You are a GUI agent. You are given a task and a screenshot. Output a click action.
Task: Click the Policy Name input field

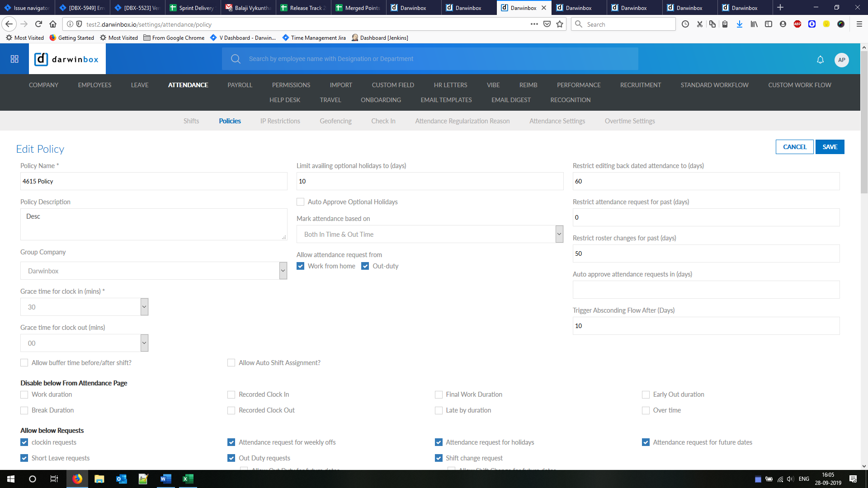(x=154, y=181)
